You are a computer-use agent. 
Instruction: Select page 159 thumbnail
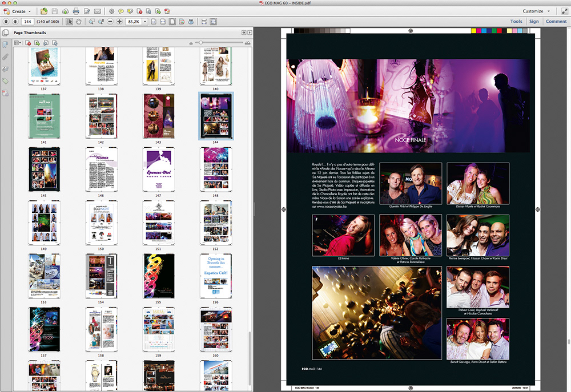coord(159,329)
